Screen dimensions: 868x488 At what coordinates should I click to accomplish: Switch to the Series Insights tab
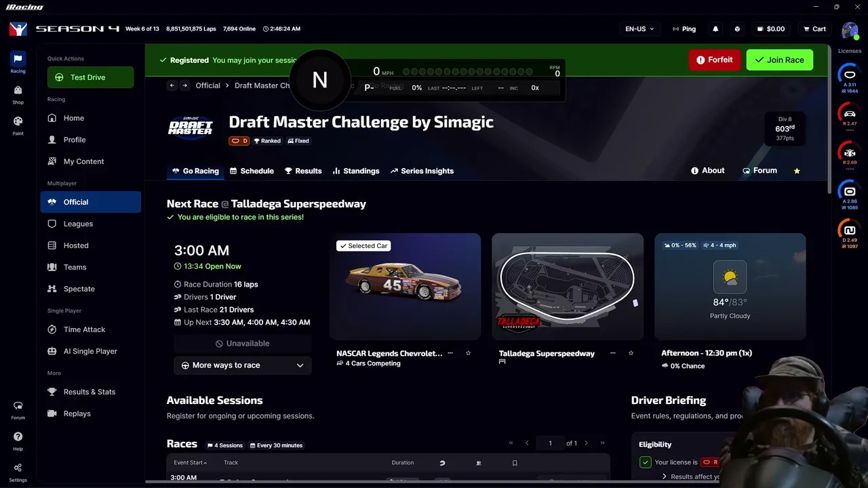(x=422, y=171)
